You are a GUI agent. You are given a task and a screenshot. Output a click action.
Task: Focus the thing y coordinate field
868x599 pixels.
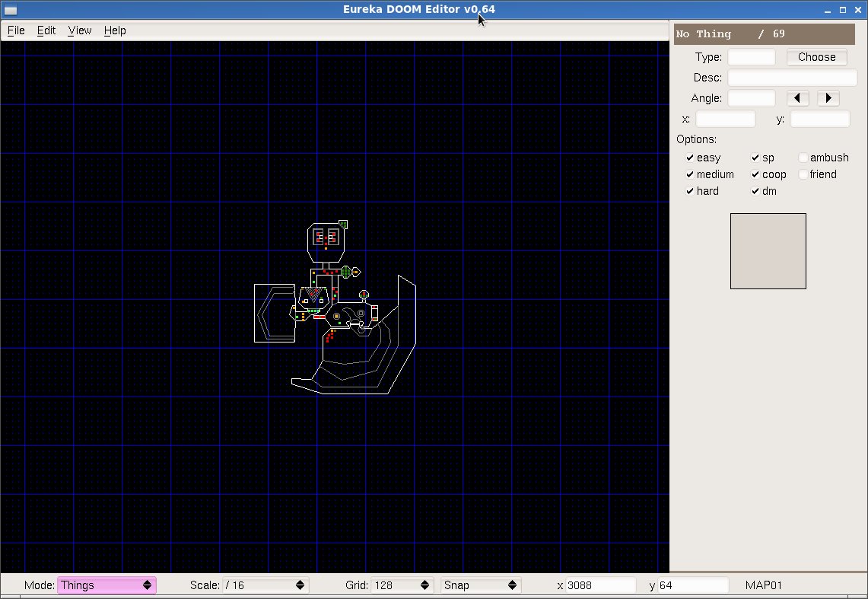point(819,119)
